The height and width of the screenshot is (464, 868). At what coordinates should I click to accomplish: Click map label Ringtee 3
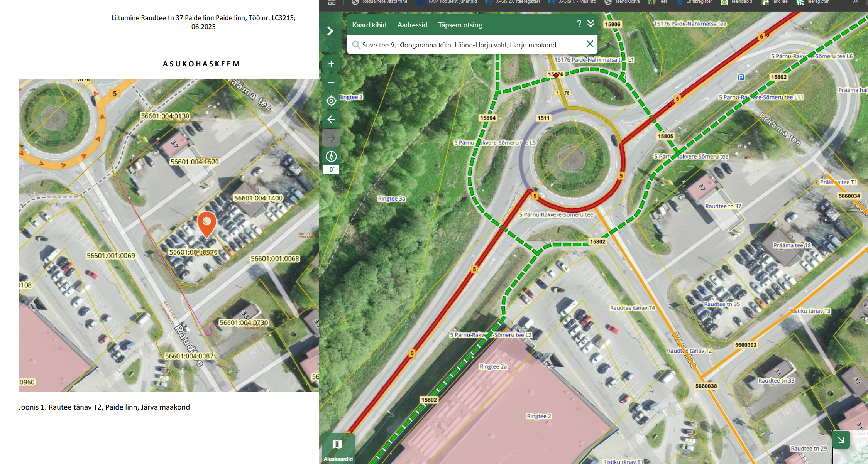(351, 97)
